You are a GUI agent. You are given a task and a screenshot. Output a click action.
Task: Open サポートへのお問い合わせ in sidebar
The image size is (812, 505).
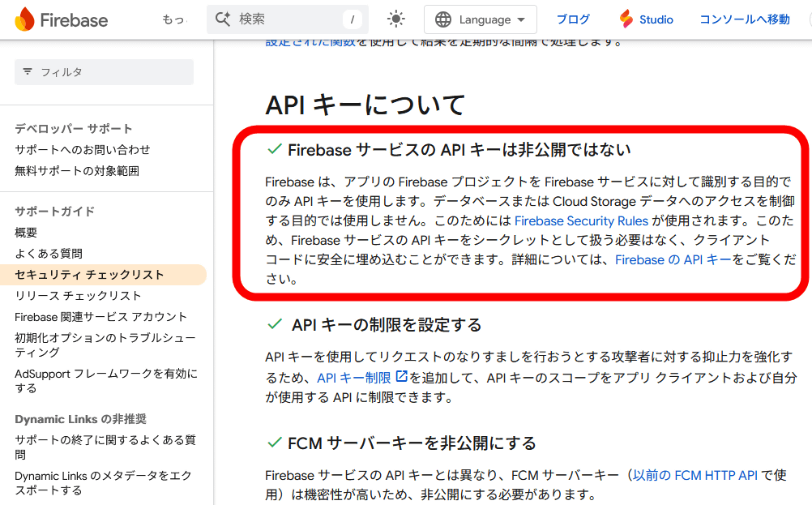tap(83, 150)
